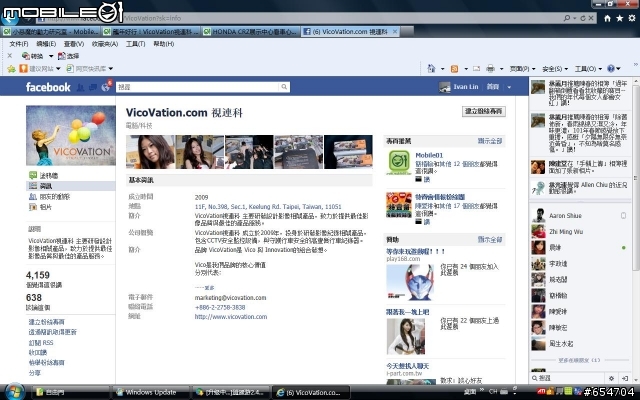
Task: Click the browser home icon
Action: click(607, 18)
